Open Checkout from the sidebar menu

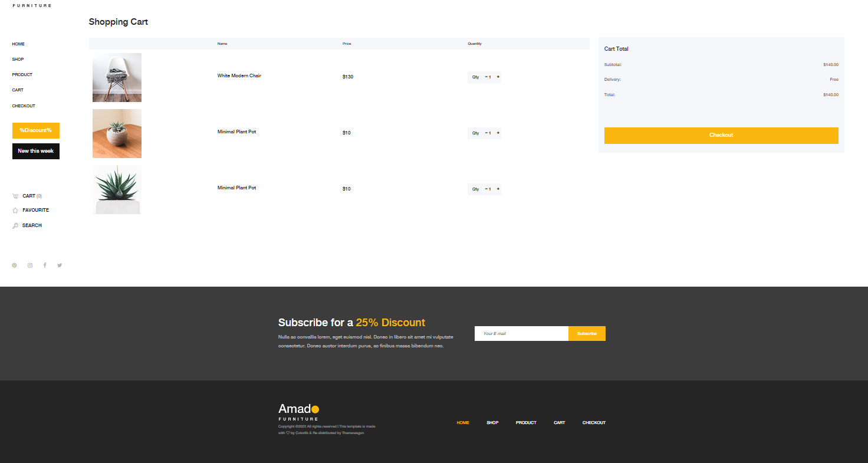[x=24, y=106]
